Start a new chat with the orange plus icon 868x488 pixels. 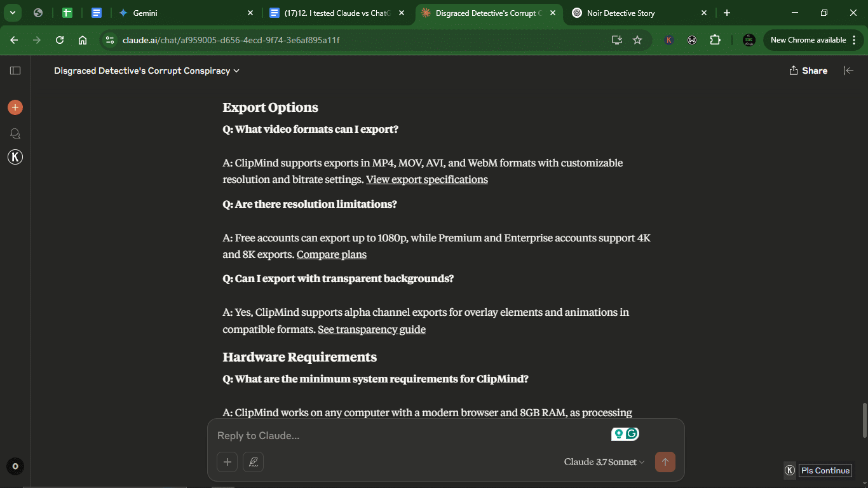[x=15, y=107]
